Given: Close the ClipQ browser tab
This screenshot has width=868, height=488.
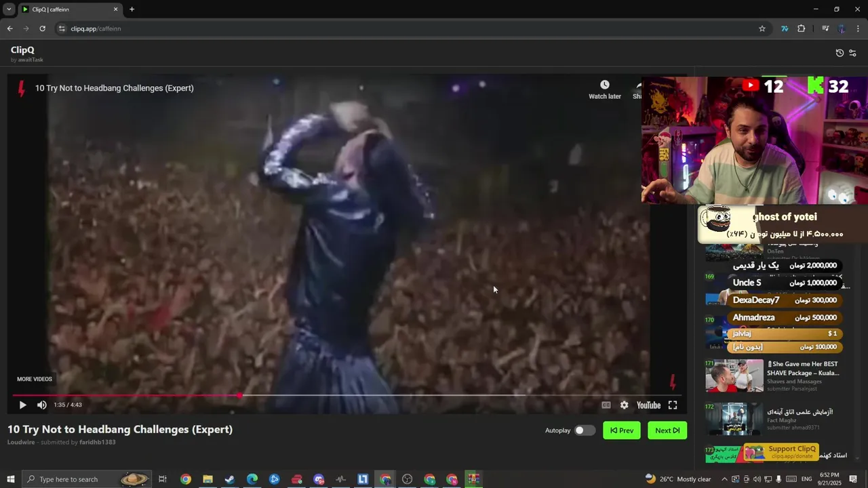Looking at the screenshot, I should click(x=115, y=9).
